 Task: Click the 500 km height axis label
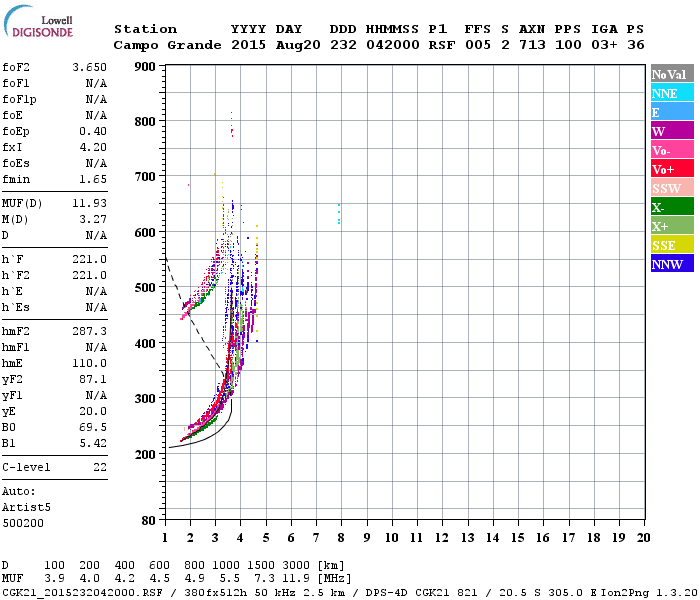pos(145,288)
